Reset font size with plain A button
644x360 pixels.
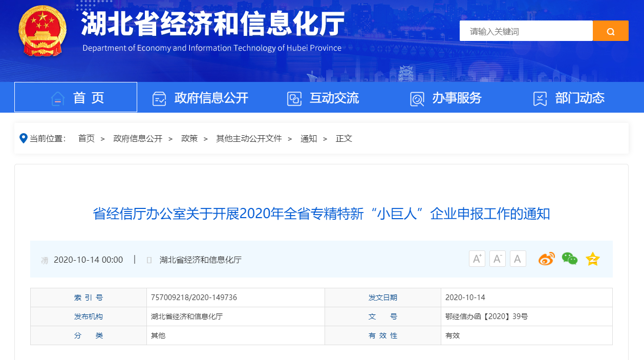(518, 259)
